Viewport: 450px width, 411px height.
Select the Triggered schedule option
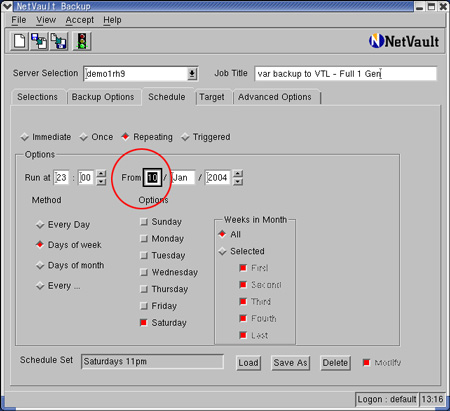coord(206,137)
